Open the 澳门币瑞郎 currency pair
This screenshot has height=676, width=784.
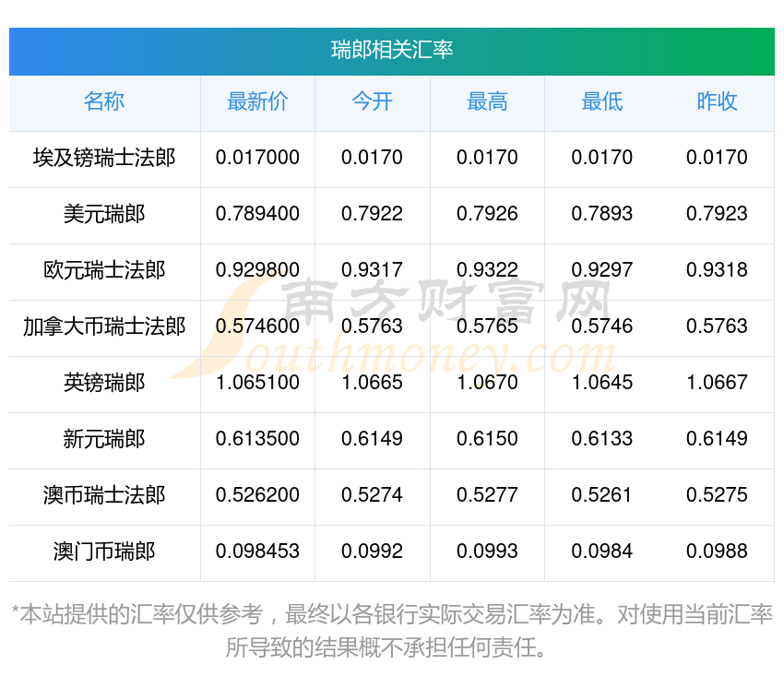pos(104,551)
